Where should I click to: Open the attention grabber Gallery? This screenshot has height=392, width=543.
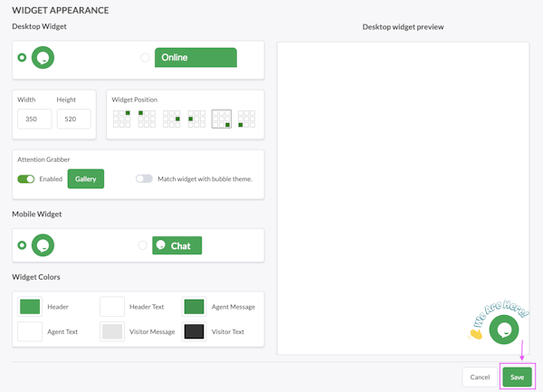[86, 179]
